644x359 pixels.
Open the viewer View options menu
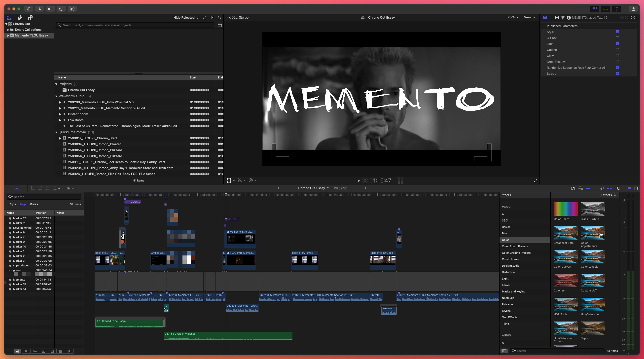pyautogui.click(x=529, y=17)
